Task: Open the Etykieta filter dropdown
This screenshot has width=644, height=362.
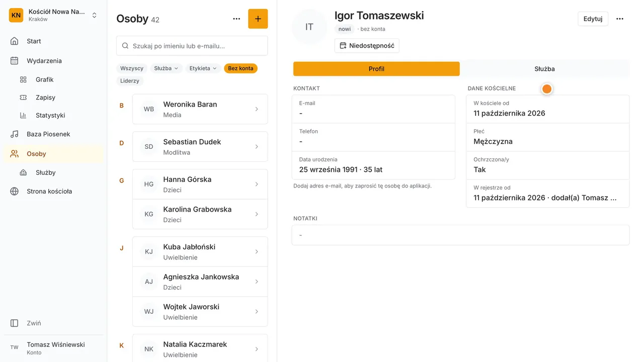Action: (x=203, y=68)
